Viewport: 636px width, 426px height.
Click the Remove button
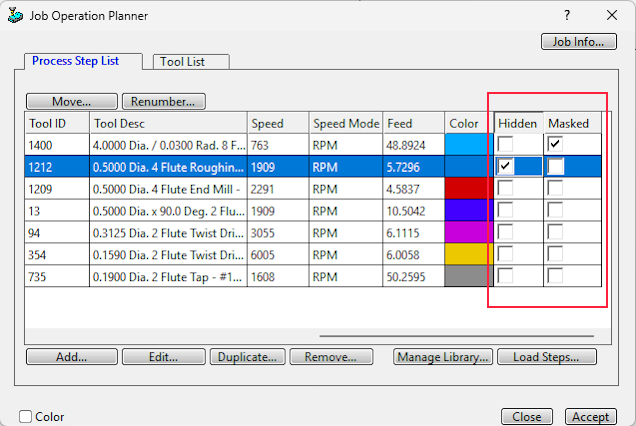[x=331, y=357]
